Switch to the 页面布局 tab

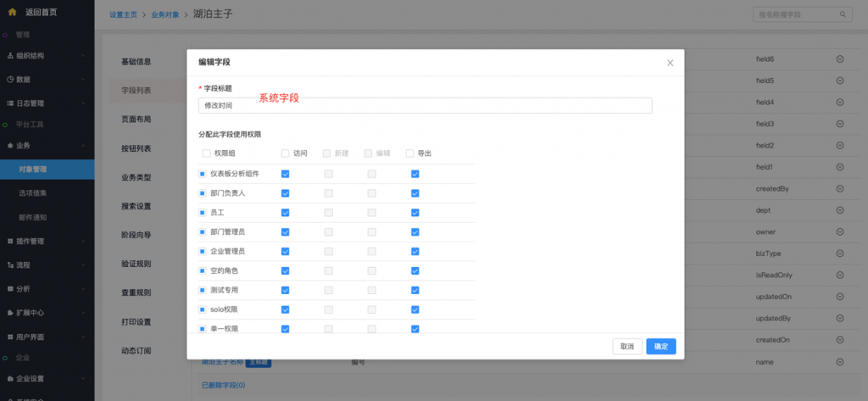[x=136, y=120]
